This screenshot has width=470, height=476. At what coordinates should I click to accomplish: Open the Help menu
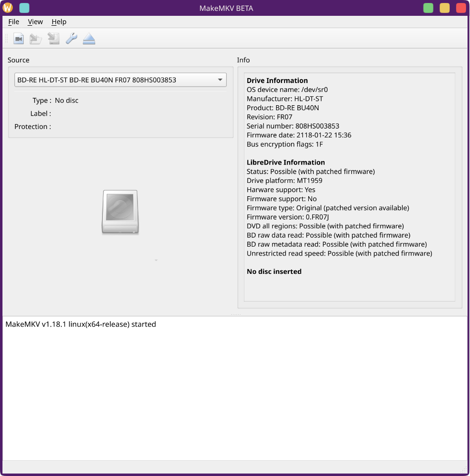pos(59,22)
